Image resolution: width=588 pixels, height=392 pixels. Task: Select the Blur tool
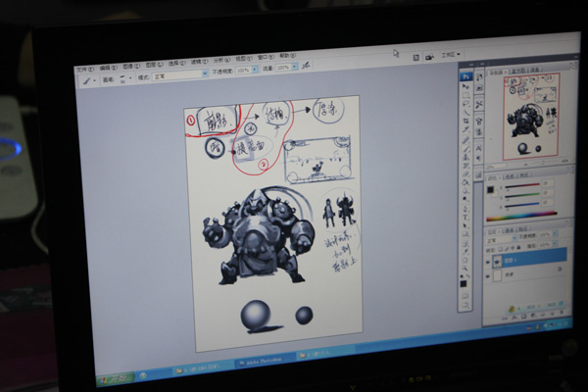(x=465, y=190)
